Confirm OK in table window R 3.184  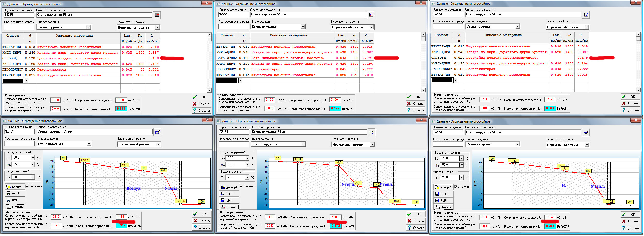tap(630, 97)
